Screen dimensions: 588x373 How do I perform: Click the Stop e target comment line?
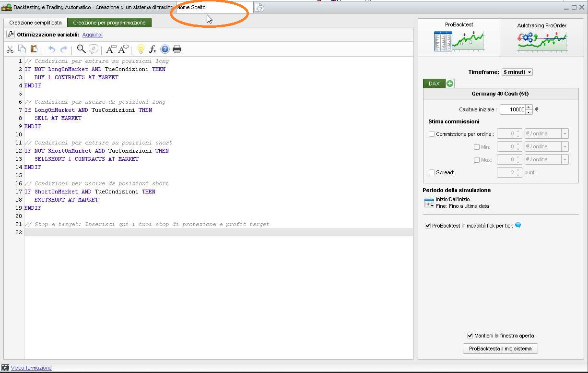(x=147, y=224)
